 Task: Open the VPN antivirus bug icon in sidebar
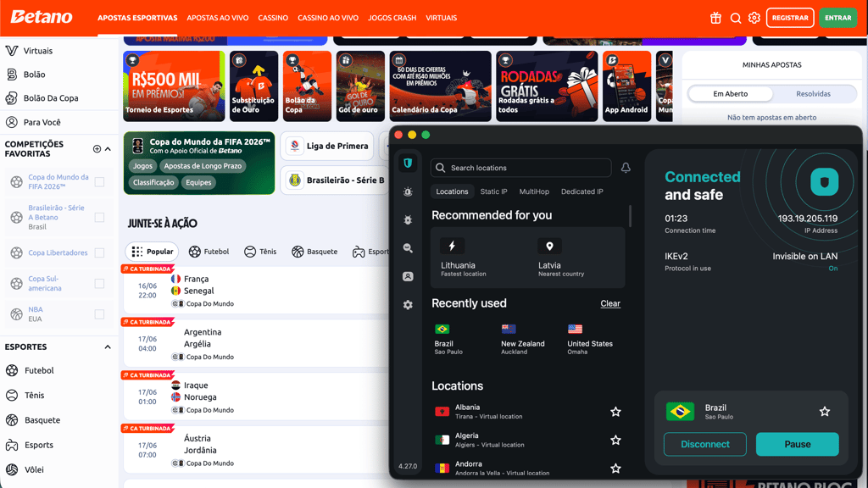[x=408, y=220]
